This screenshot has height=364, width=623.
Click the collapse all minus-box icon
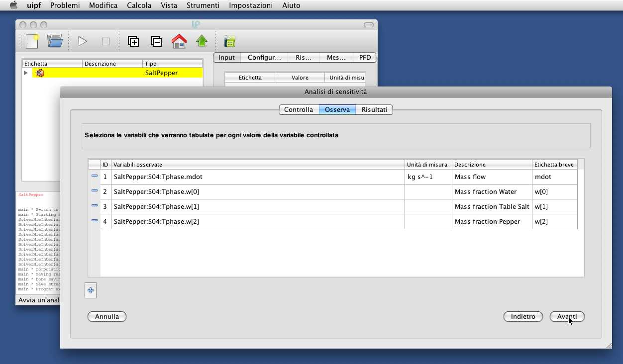coord(156,41)
